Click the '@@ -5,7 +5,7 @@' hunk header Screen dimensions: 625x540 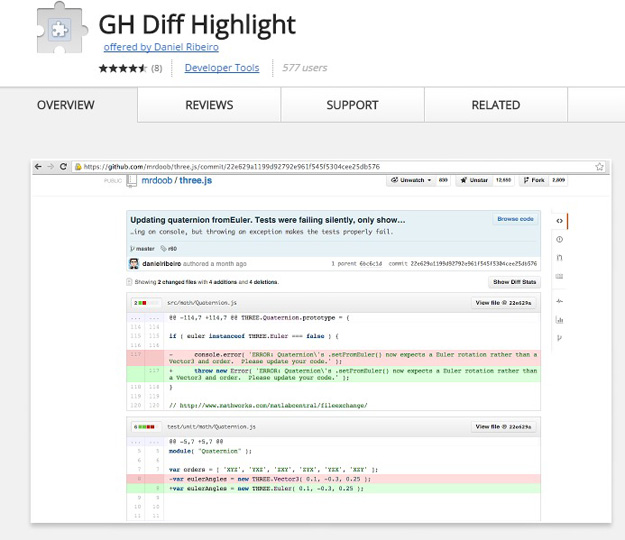point(196,442)
